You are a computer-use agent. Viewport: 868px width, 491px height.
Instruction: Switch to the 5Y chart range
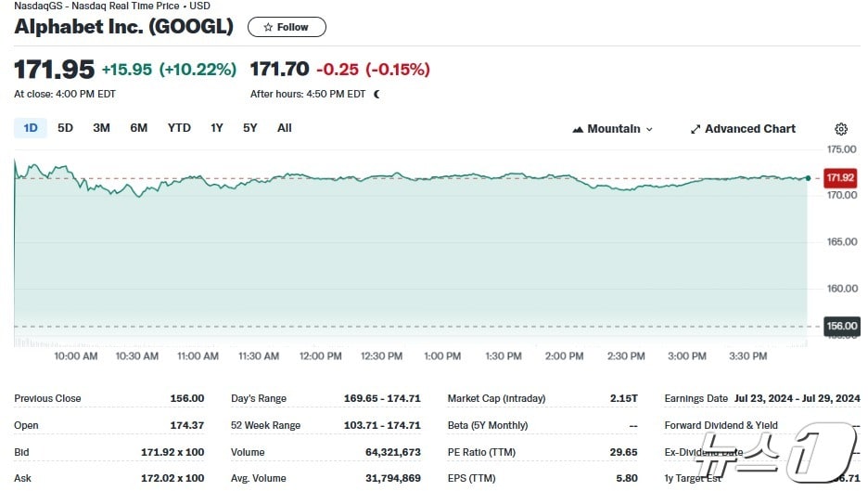[250, 128]
